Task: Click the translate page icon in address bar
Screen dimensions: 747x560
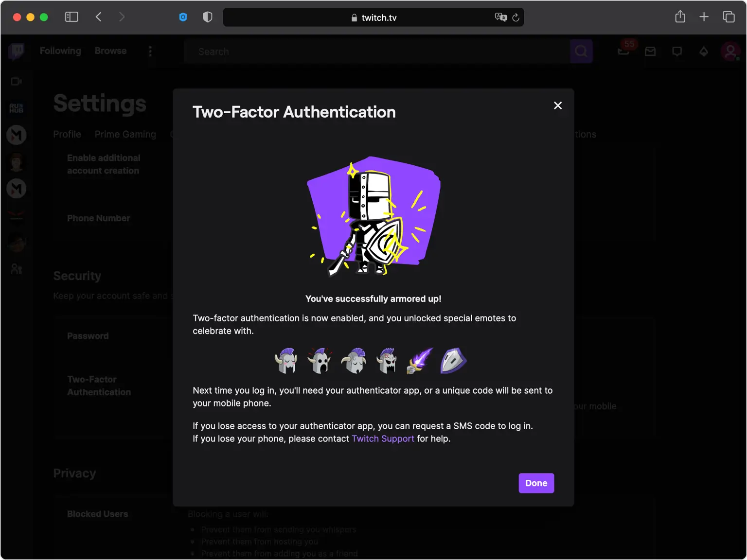Action: [x=500, y=17]
